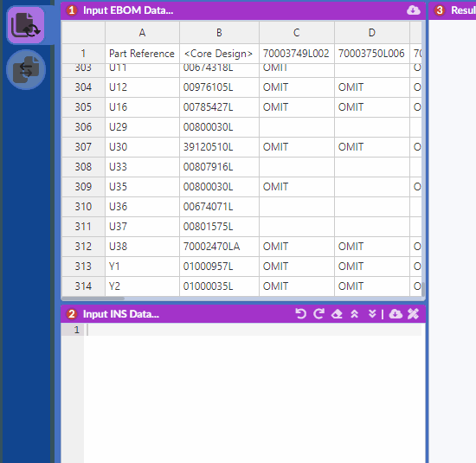Select cell 'U35'
Image resolution: width=476 pixels, height=463 pixels.
coord(142,187)
